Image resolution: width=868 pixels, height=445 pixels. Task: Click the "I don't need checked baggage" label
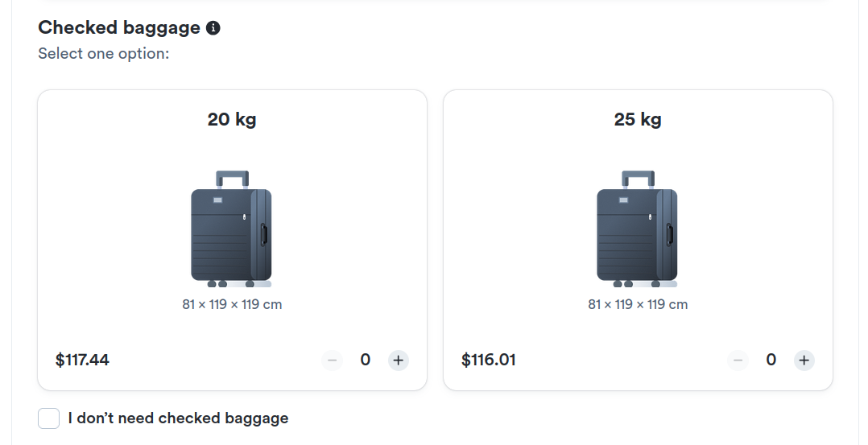[178, 418]
